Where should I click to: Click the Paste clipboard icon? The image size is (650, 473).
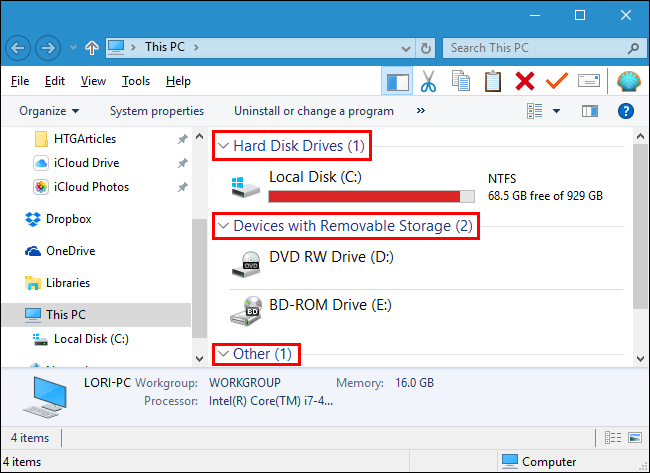(493, 81)
